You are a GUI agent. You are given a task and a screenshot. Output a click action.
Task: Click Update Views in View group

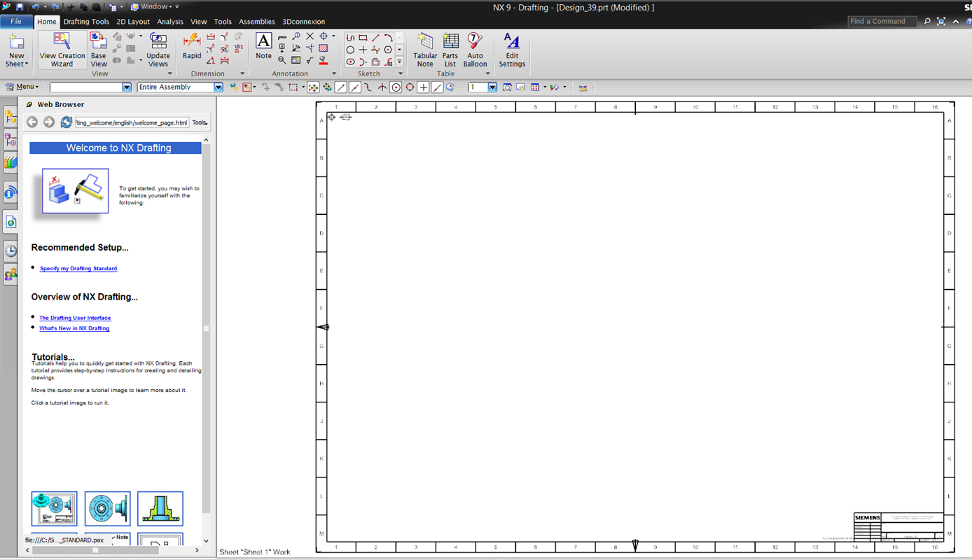158,50
